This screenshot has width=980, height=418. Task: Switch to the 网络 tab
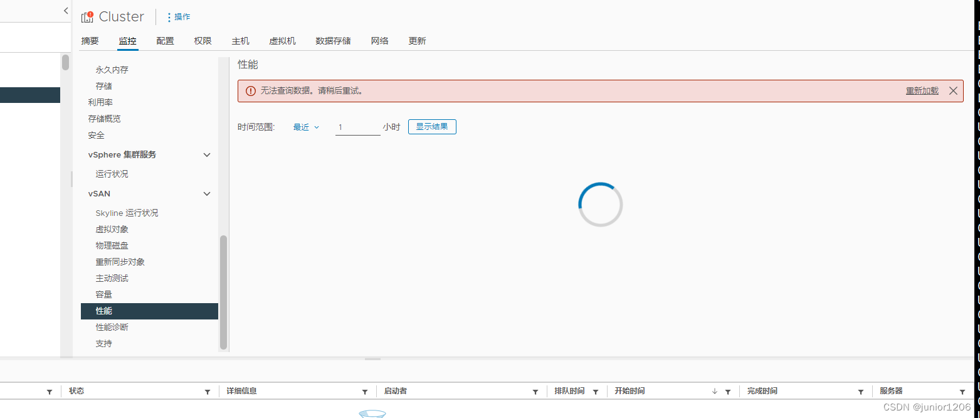380,41
